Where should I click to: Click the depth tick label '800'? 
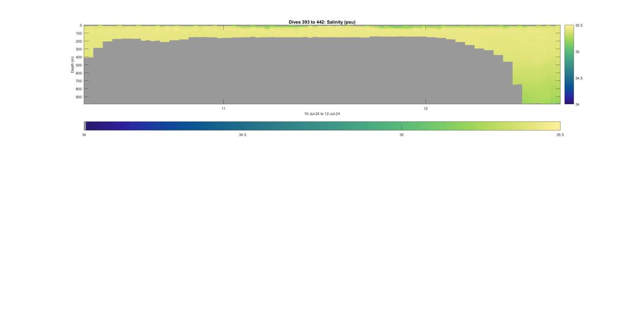[x=78, y=89]
